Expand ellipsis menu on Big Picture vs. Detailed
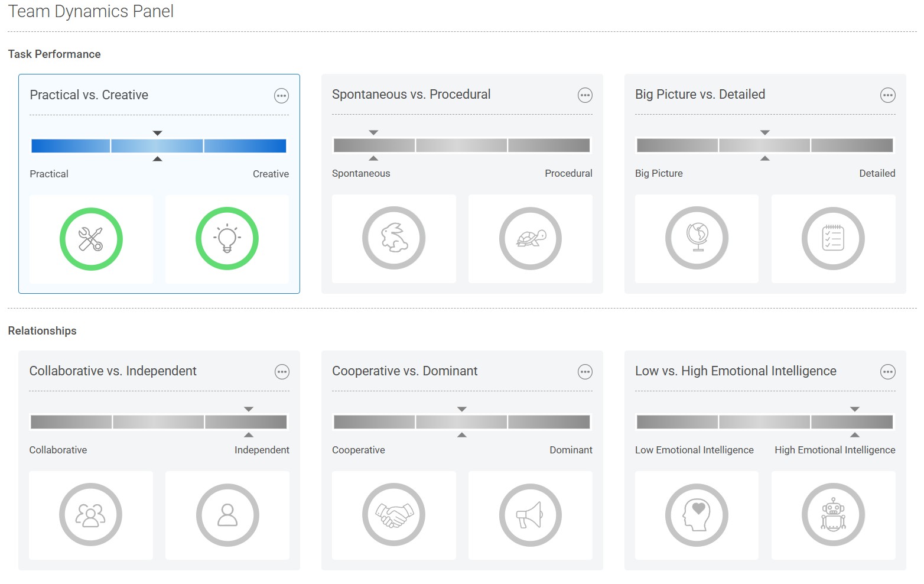The width and height of the screenshot is (924, 584). [888, 95]
